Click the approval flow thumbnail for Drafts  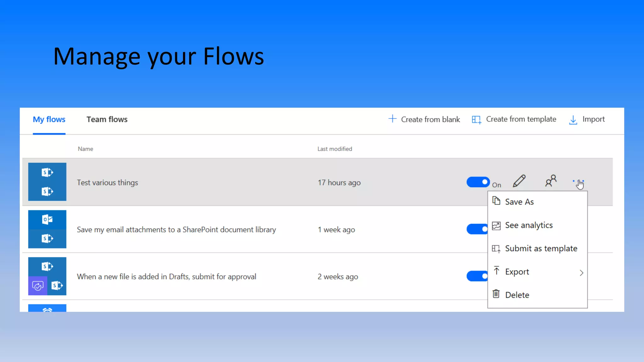47,276
